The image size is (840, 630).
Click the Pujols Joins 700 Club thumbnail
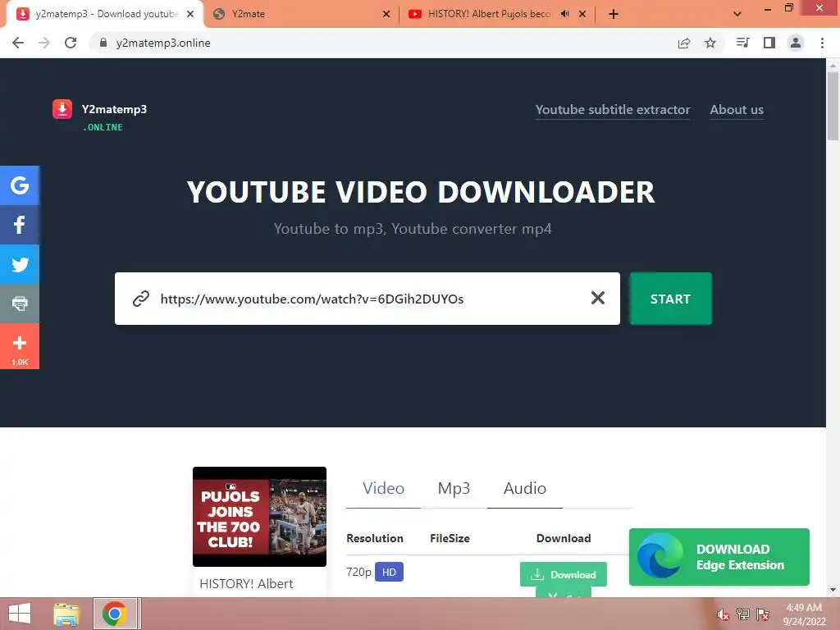pos(260,517)
